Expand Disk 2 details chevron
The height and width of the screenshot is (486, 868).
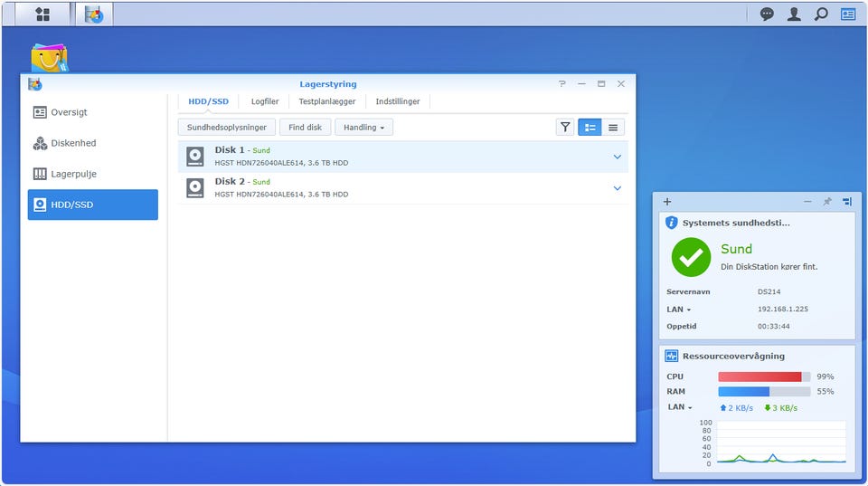(618, 188)
